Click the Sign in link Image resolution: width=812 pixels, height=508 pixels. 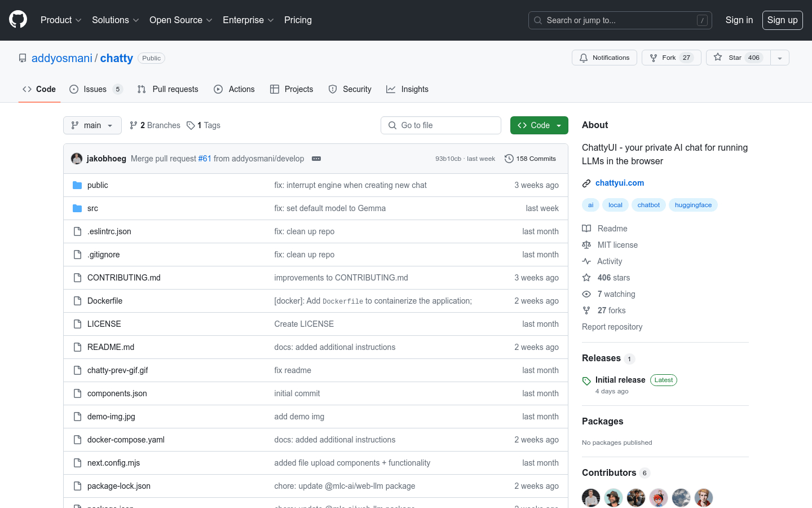739,20
